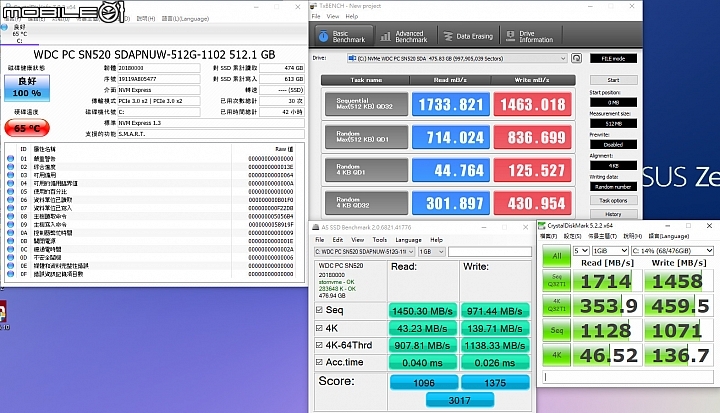Click the 4K Q32T1 button in CrystalDiskMark
720x413 pixels.
click(557, 306)
